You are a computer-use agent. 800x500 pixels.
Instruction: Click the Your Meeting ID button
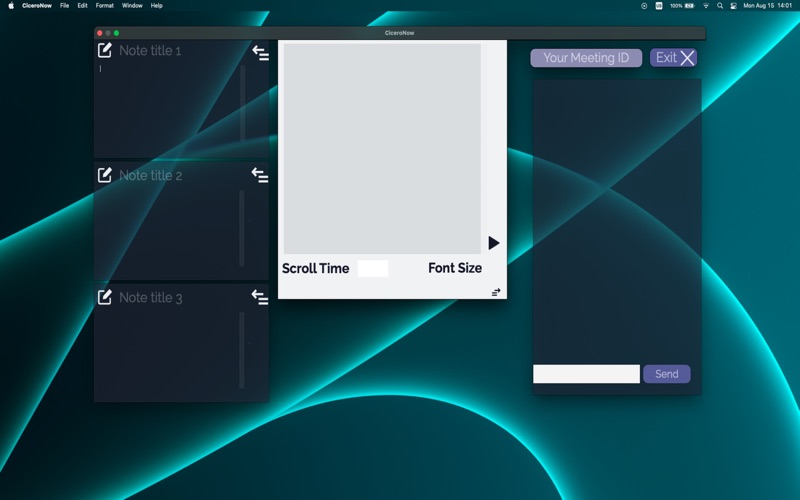click(586, 58)
